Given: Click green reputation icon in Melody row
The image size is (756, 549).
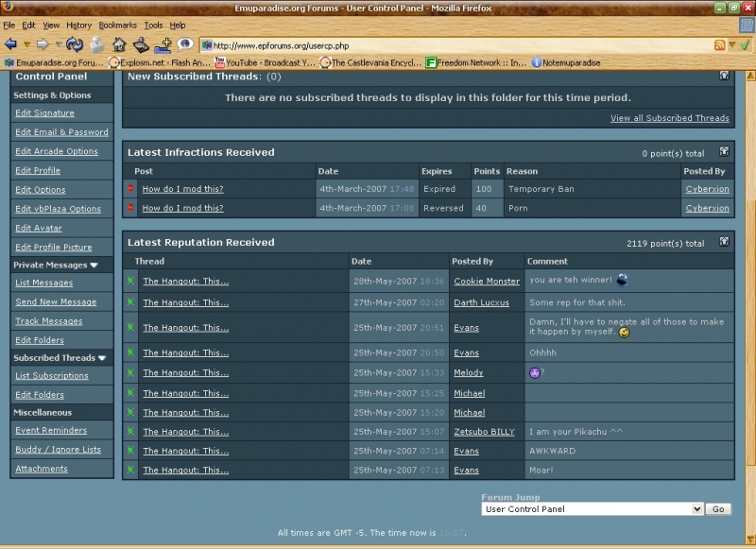Looking at the screenshot, I should pyautogui.click(x=130, y=372).
